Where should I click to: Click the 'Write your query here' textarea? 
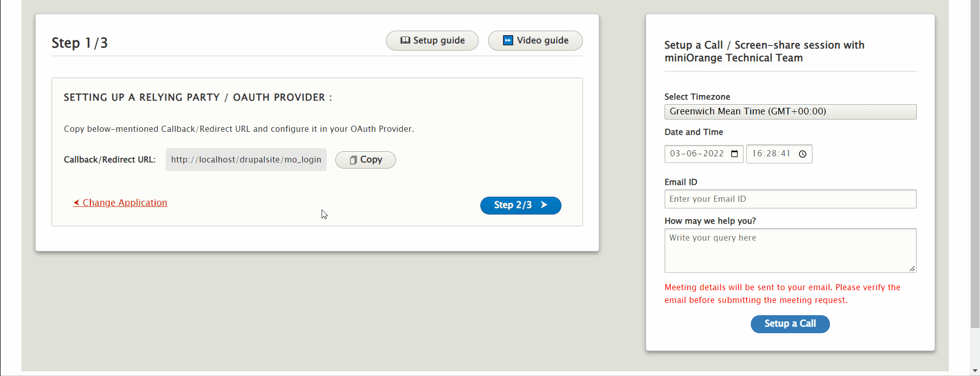tap(790, 250)
